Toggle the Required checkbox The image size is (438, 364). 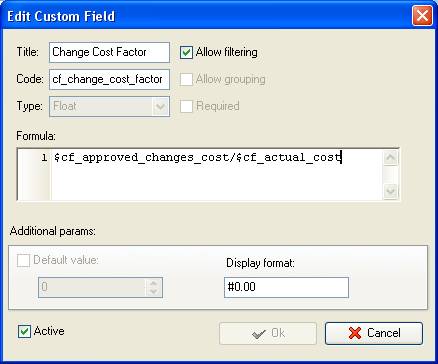pos(186,106)
